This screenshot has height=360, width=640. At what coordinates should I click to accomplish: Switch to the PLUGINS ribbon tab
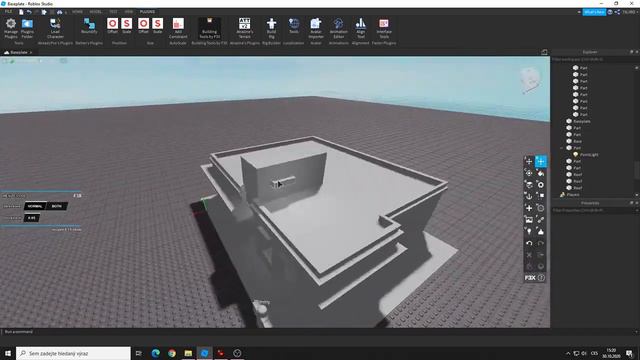pos(147,12)
